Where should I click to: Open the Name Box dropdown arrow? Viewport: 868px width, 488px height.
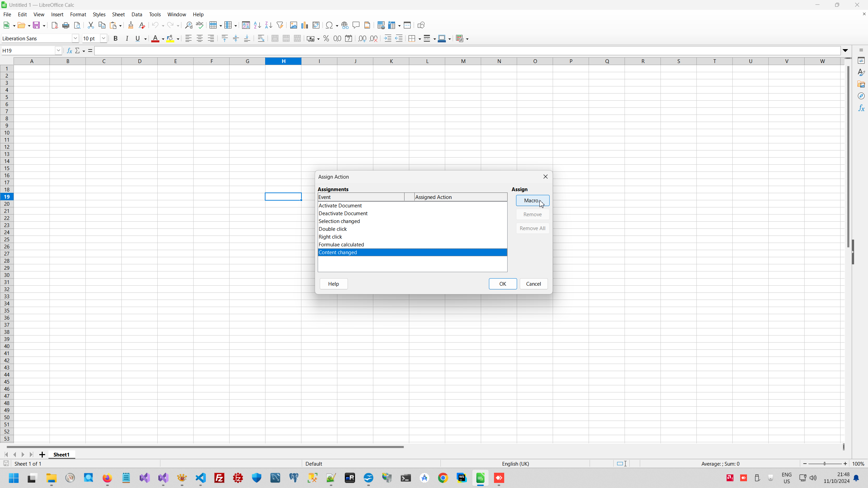58,50
